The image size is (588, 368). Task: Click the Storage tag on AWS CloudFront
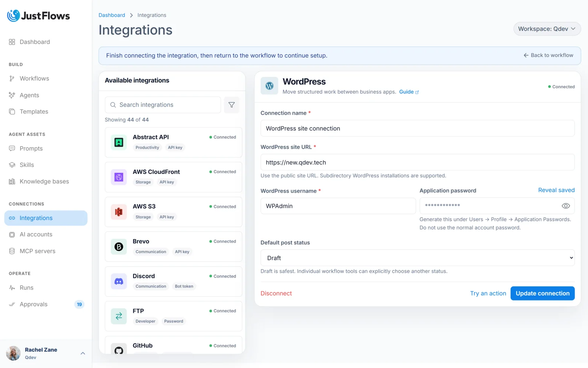click(143, 182)
